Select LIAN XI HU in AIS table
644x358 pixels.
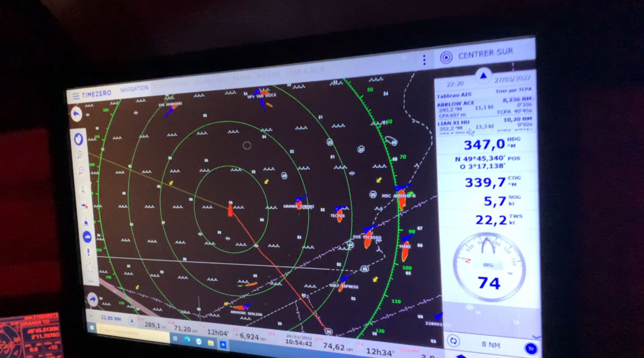[x=485, y=125]
